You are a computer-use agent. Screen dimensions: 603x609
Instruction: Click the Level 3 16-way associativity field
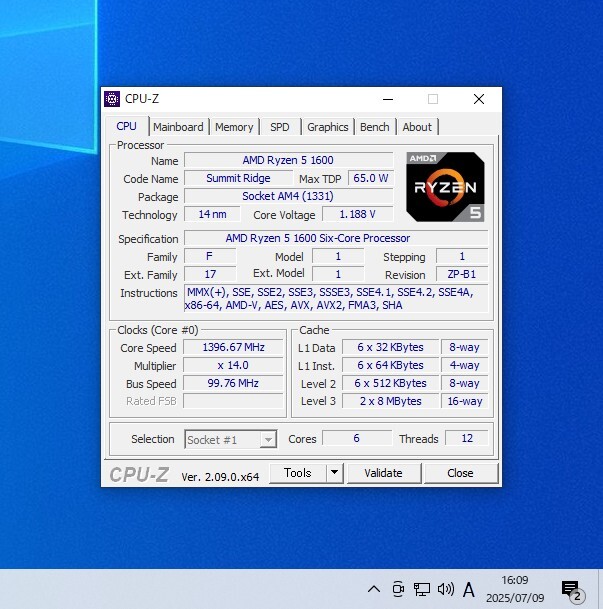click(465, 401)
